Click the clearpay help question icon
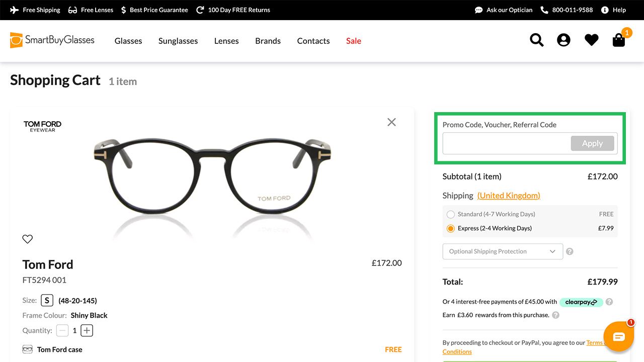Viewport: 644px width, 362px height. click(609, 302)
